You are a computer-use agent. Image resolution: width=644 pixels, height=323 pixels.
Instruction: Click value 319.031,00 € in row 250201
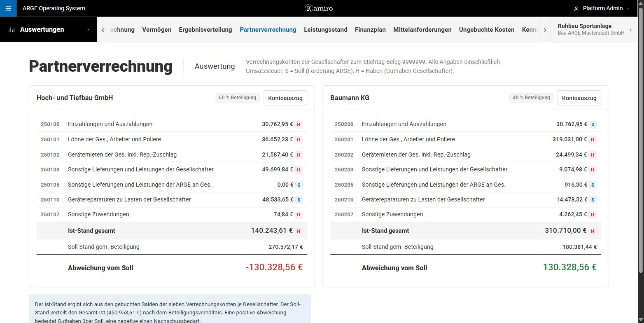click(570, 139)
